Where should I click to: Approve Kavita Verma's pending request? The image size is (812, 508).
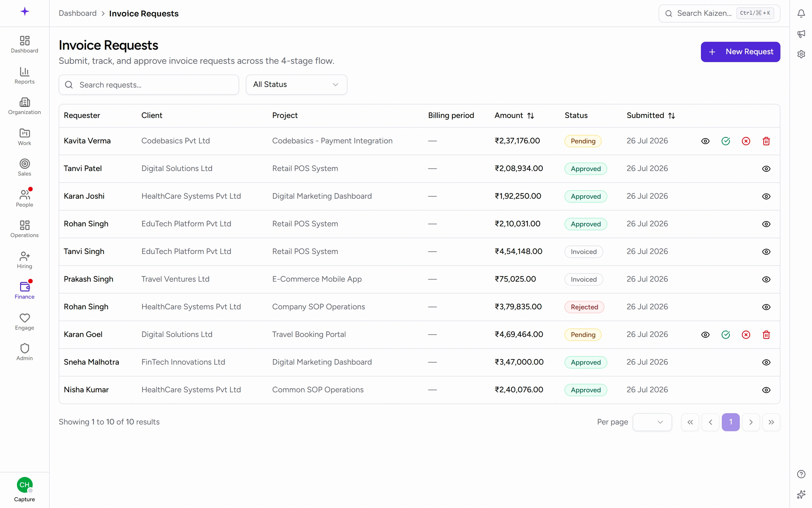(725, 141)
